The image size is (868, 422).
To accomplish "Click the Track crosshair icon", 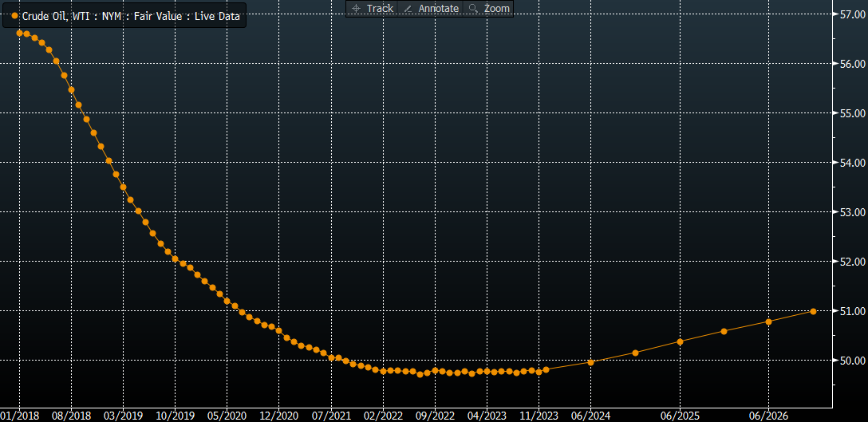I will point(356,8).
